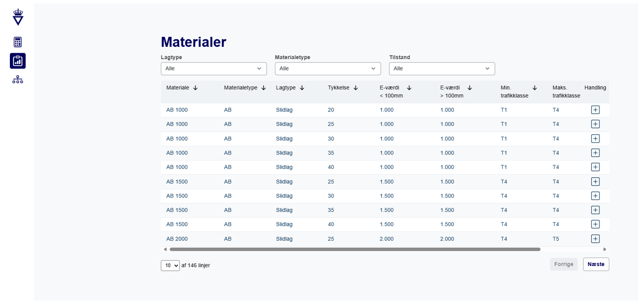
Task: Add the AB 1500 thickness 40 row
Action: pos(595,225)
